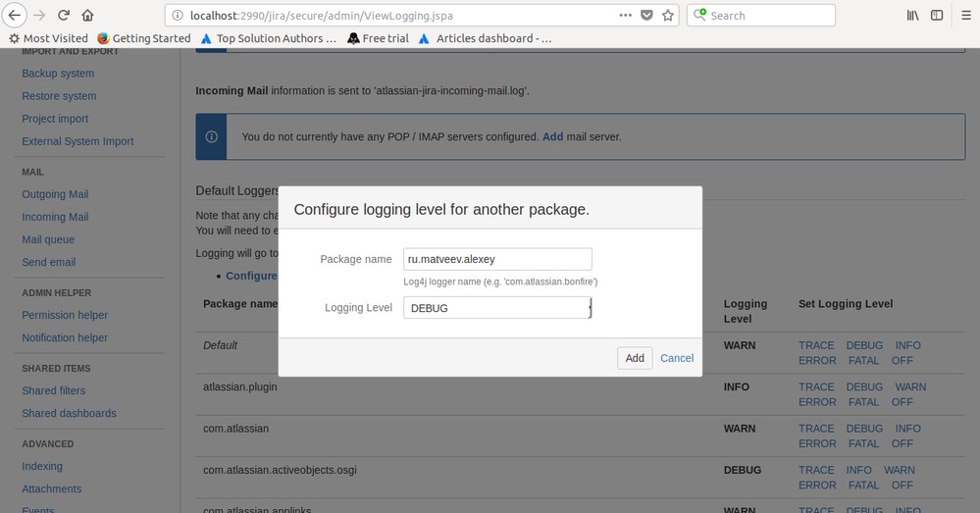The width and height of the screenshot is (980, 513).
Task: Reload the page with refresh icon
Action: 63,15
